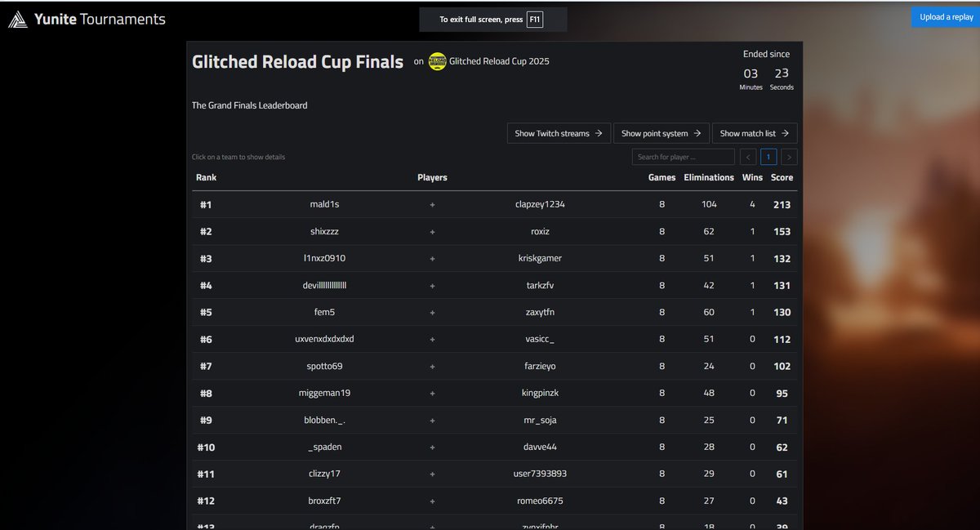This screenshot has width=980, height=530.
Task: Click the Upload a replay button
Action: coord(946,17)
